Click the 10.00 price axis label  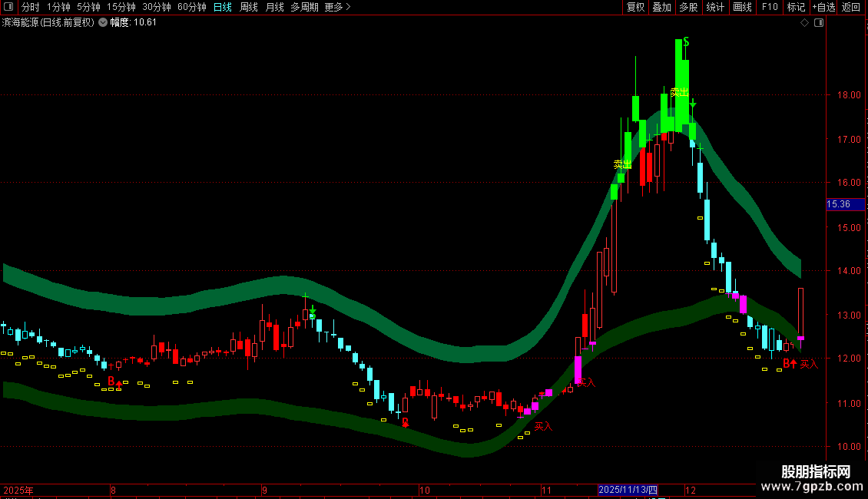[x=849, y=447]
